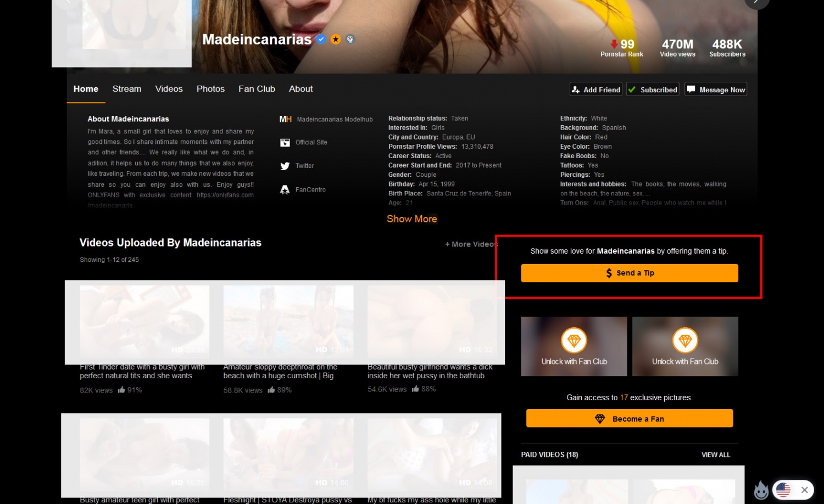
Task: Expand the profile details with Show More
Action: pyautogui.click(x=412, y=219)
